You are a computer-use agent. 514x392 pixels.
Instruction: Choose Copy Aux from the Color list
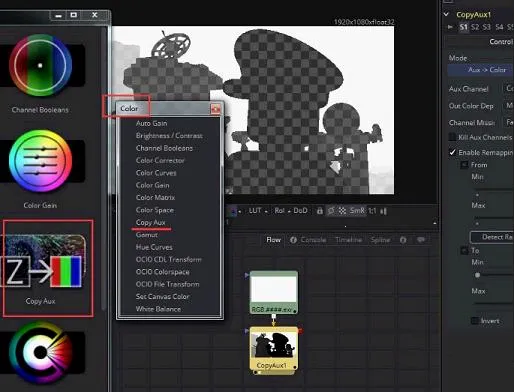pos(151,222)
